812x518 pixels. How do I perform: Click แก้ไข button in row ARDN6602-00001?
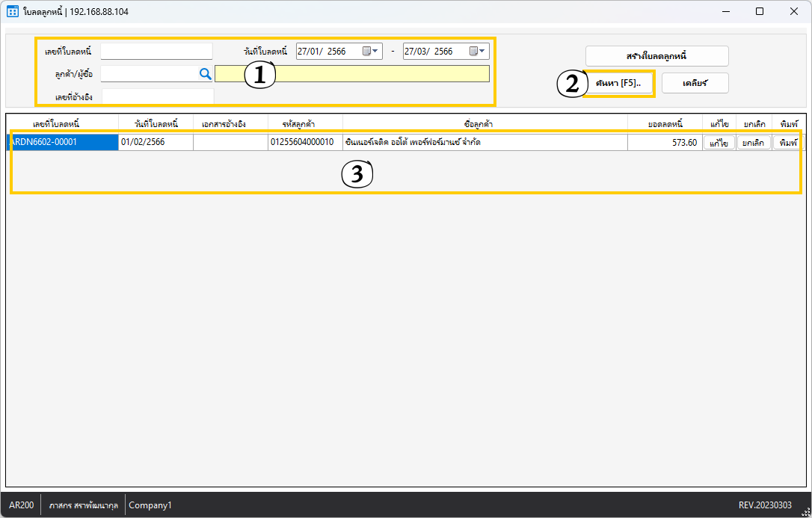click(x=719, y=143)
